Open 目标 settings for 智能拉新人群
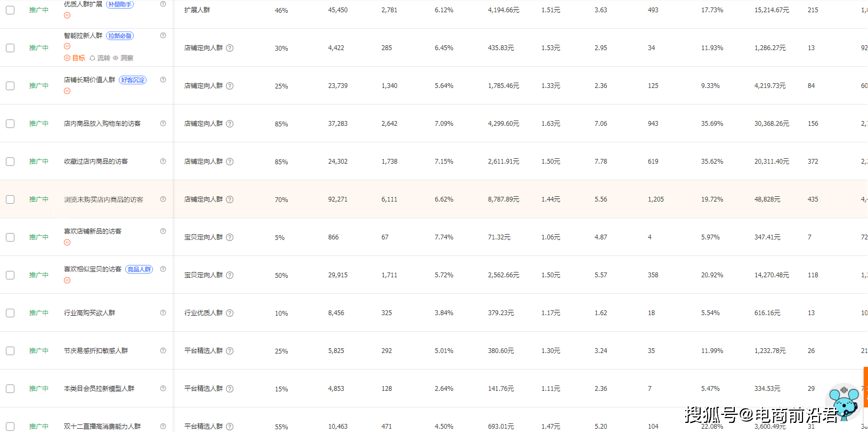Viewport: 868px width, 433px height. pyautogui.click(x=75, y=58)
